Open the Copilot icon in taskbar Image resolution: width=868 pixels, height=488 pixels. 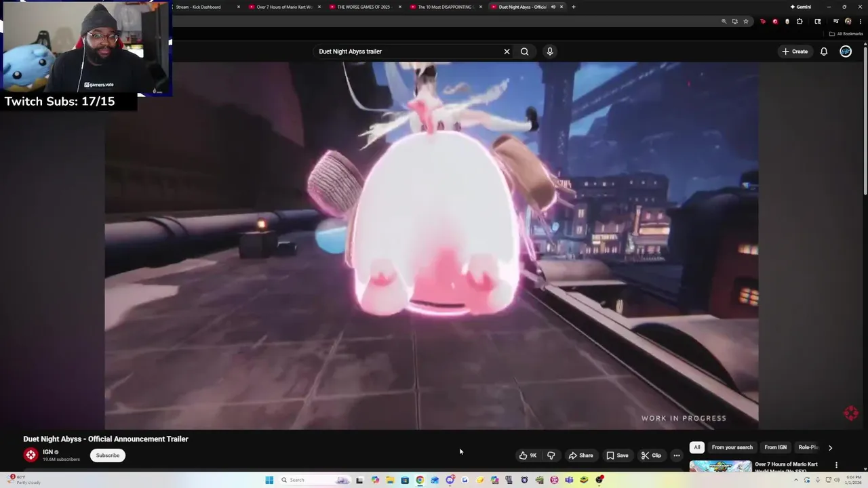(375, 480)
